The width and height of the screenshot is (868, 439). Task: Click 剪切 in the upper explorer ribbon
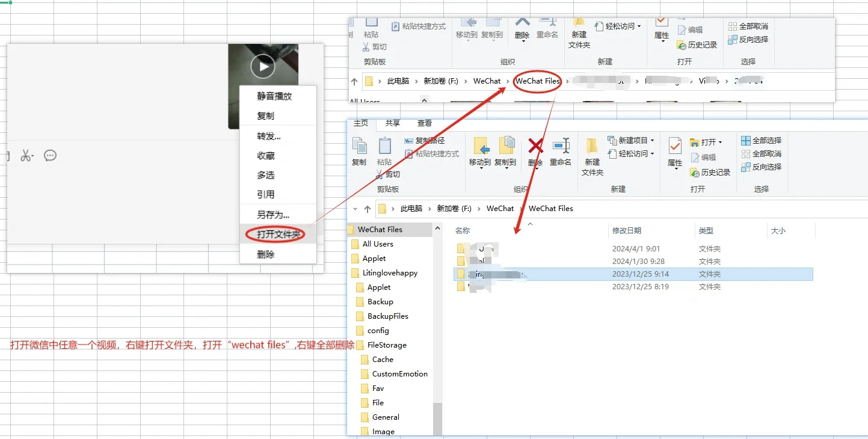pyautogui.click(x=375, y=47)
